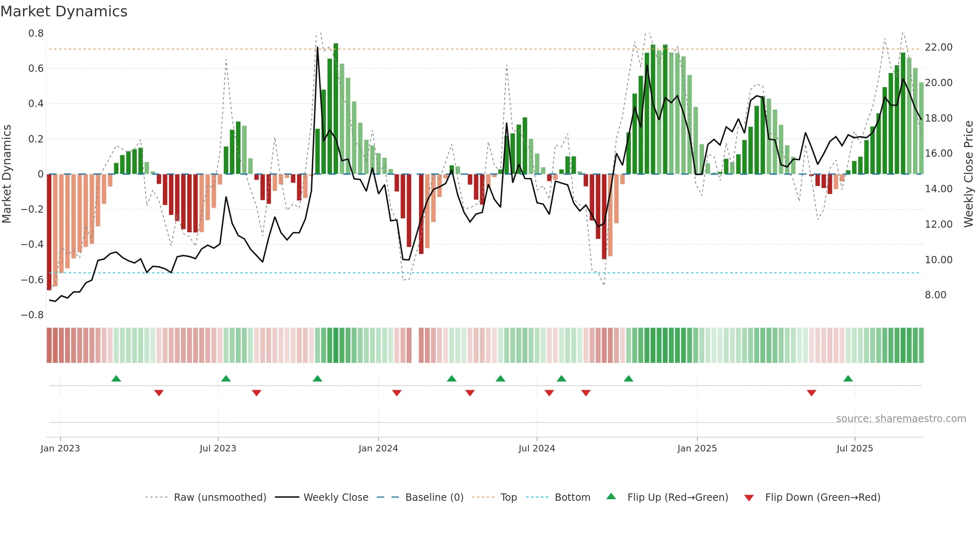Click the '14.00' price axis label

(939, 189)
